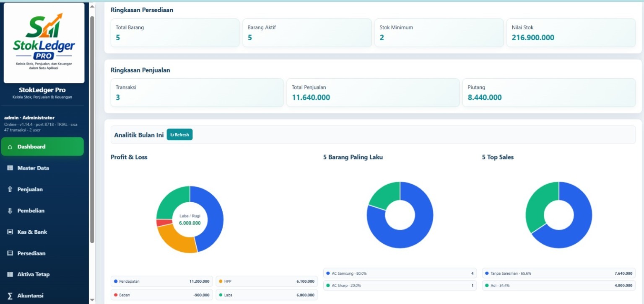The width and height of the screenshot is (644, 304).
Task: Click the sidebar scrollbar down arrow
Action: (92, 300)
